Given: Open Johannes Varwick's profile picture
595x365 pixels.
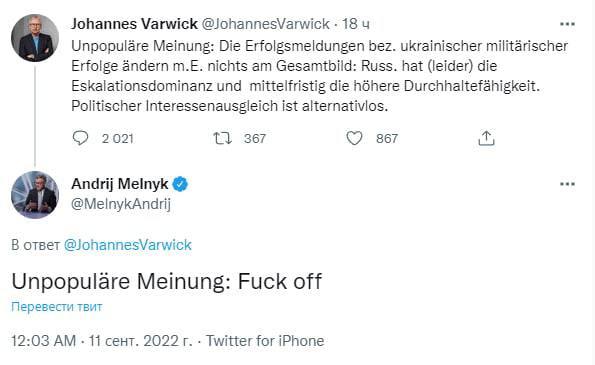Looking at the screenshot, I should [35, 38].
